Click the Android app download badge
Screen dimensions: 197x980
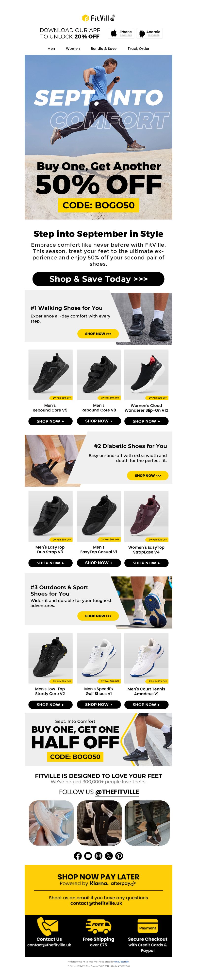[x=149, y=33]
